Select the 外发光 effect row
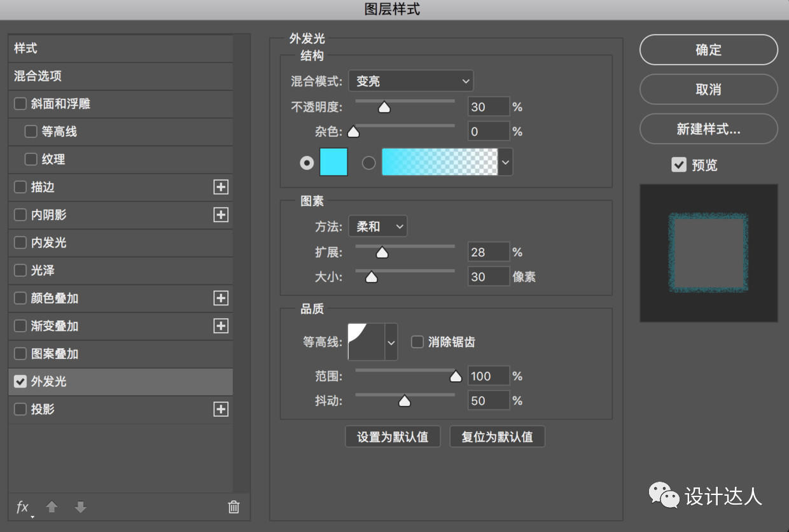The image size is (789, 532). click(121, 382)
